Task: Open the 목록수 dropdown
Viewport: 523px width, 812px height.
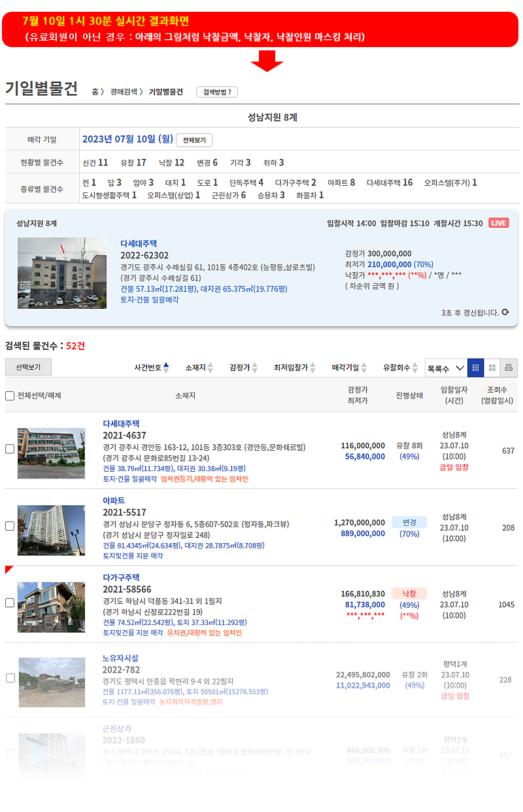Action: tap(445, 368)
